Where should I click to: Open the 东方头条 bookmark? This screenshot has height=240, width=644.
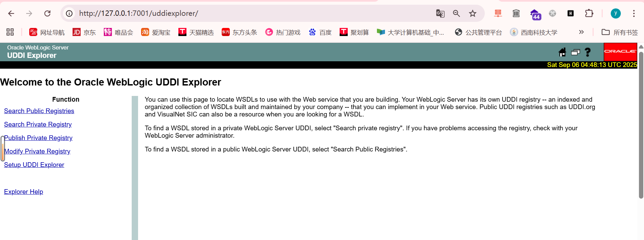pyautogui.click(x=240, y=32)
